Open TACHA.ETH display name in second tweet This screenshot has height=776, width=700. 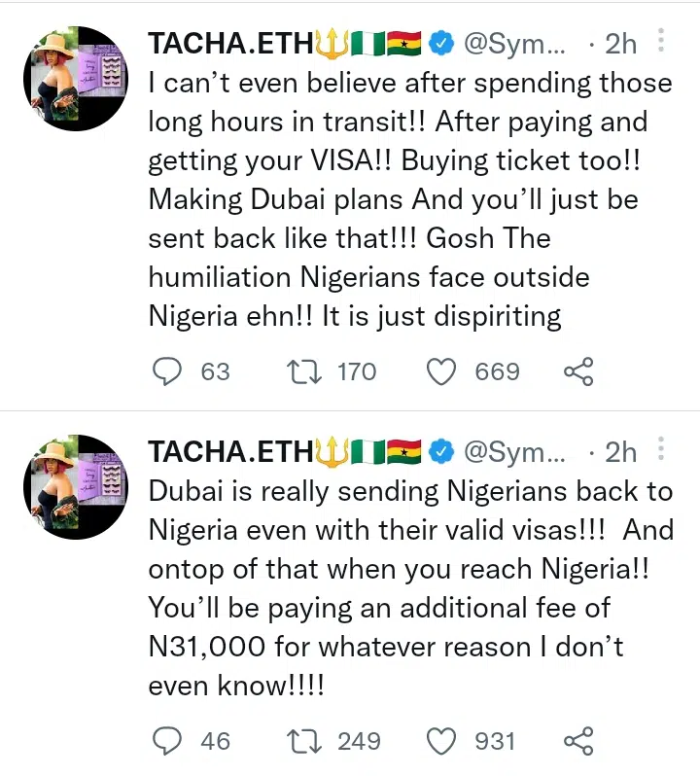231,452
